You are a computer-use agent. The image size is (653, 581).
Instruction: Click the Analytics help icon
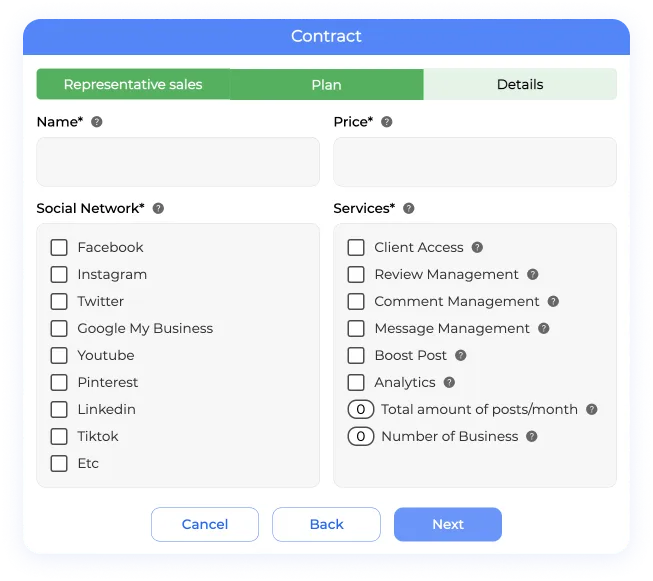(x=449, y=382)
